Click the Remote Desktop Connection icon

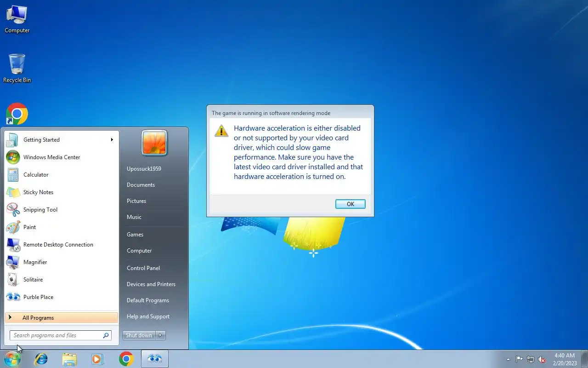(13, 245)
